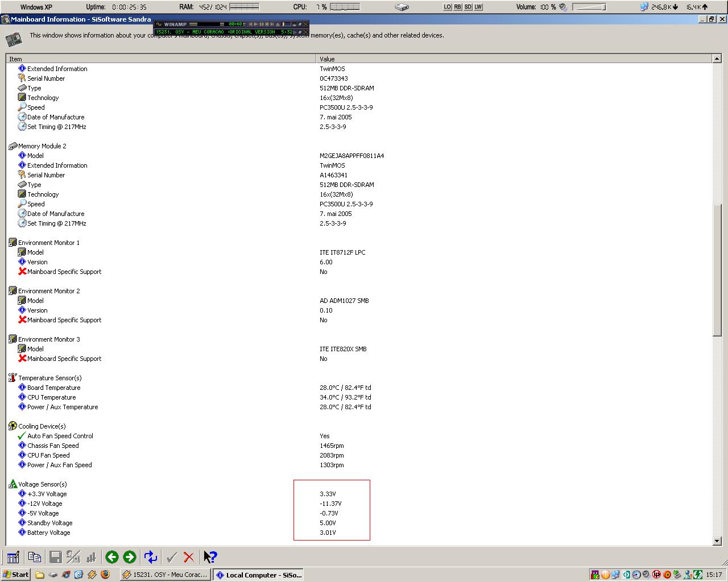
Task: Adjust the Volume slider in top bar
Action: pos(589,7)
